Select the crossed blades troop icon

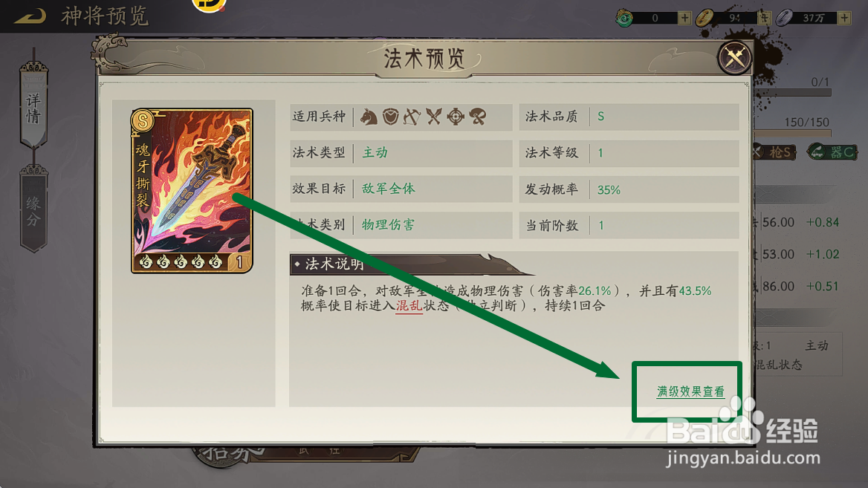point(434,117)
